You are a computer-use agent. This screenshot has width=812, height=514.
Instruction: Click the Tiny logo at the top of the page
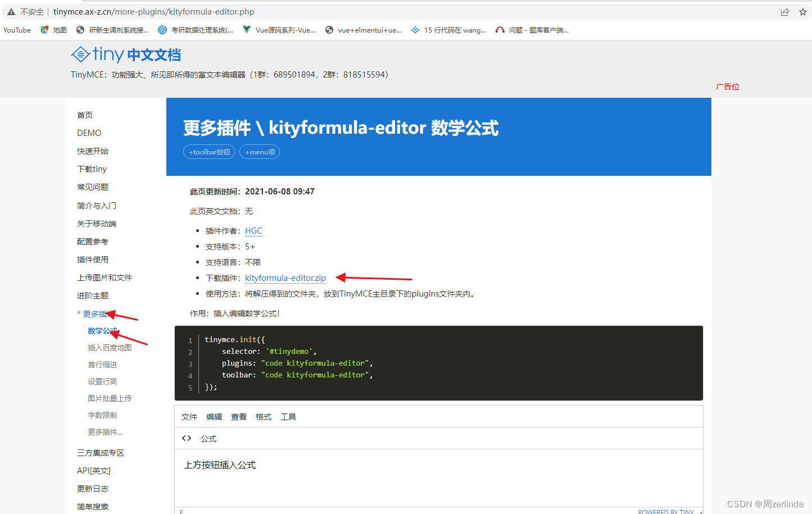tap(81, 54)
